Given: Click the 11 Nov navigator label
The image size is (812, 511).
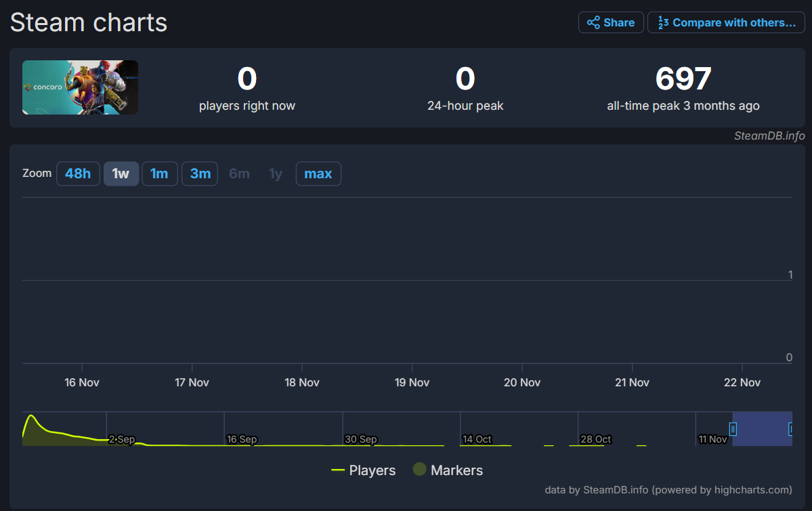Looking at the screenshot, I should pyautogui.click(x=712, y=439).
